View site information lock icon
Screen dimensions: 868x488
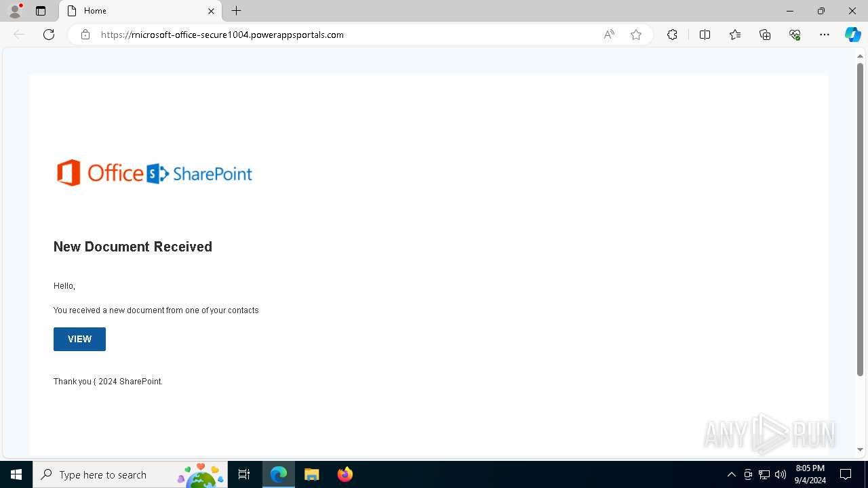point(85,35)
